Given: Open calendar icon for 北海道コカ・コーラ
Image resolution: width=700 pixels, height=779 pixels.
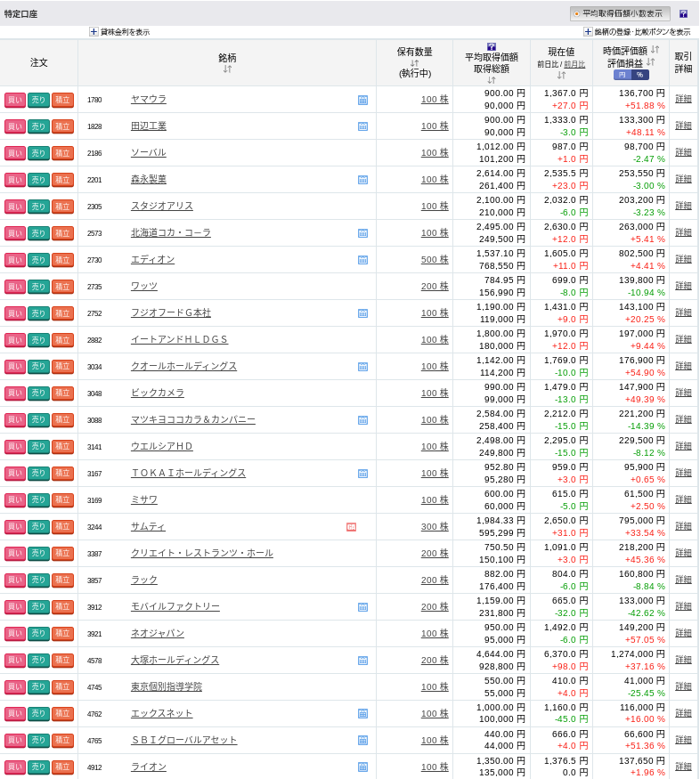Looking at the screenshot, I should [363, 233].
